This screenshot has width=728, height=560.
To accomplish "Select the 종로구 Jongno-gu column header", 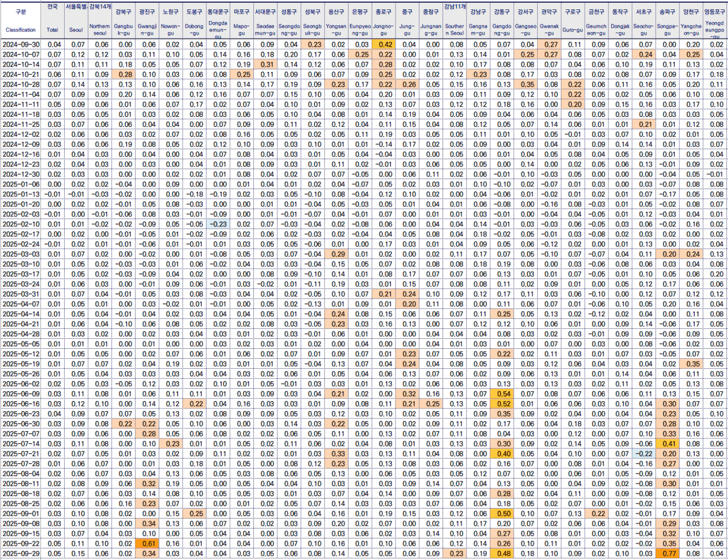I will [383, 20].
